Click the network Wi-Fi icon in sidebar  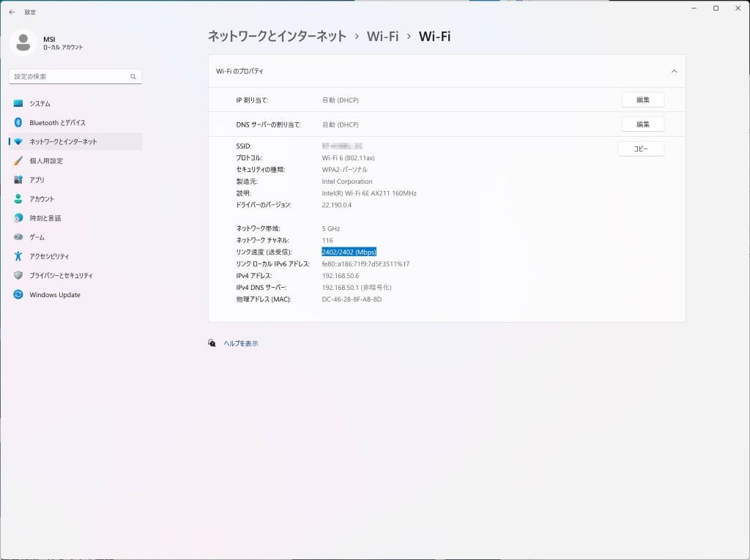(18, 141)
